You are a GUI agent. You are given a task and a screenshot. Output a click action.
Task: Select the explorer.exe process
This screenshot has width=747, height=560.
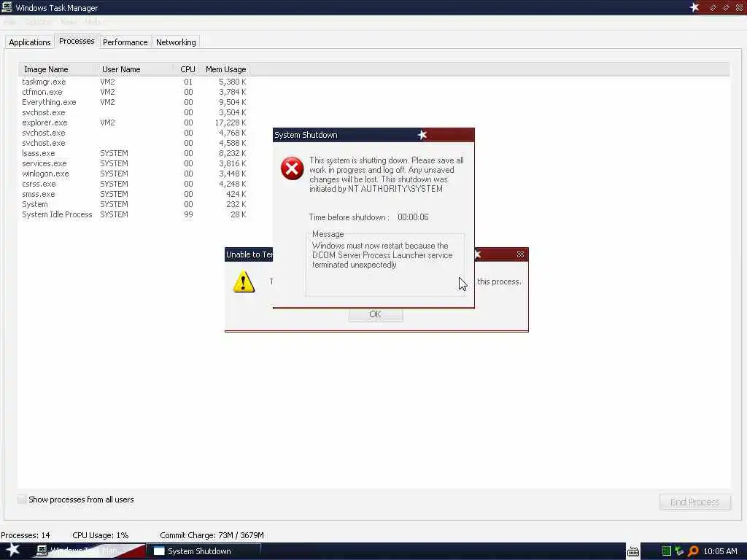click(x=134, y=122)
